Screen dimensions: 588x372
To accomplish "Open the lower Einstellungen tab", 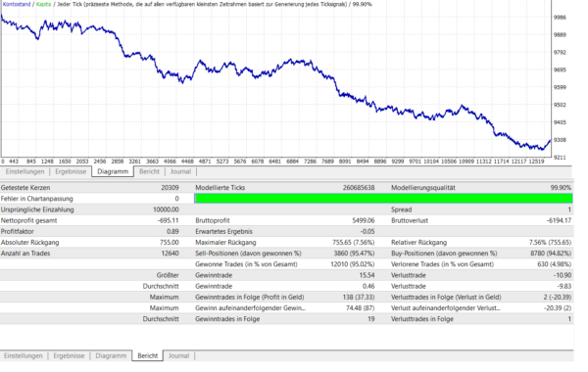I will (24, 356).
